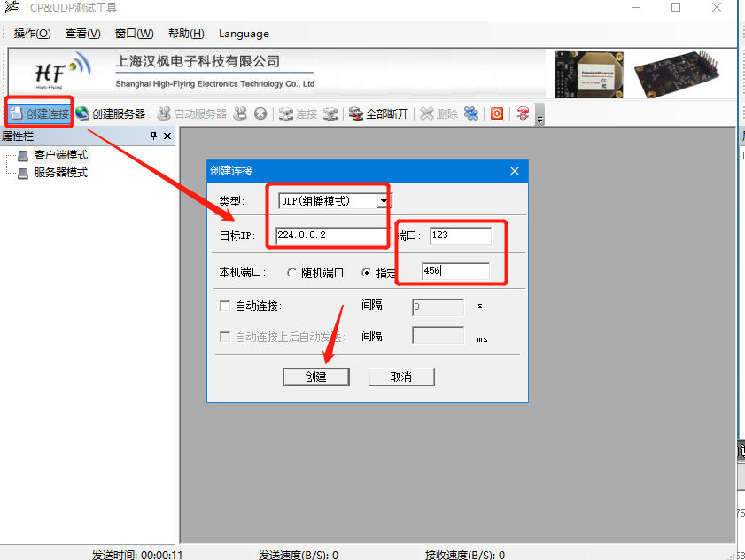This screenshot has height=560, width=745.
Task: Click the 目标IP field showing 224.0.0.2
Action: pyautogui.click(x=331, y=236)
